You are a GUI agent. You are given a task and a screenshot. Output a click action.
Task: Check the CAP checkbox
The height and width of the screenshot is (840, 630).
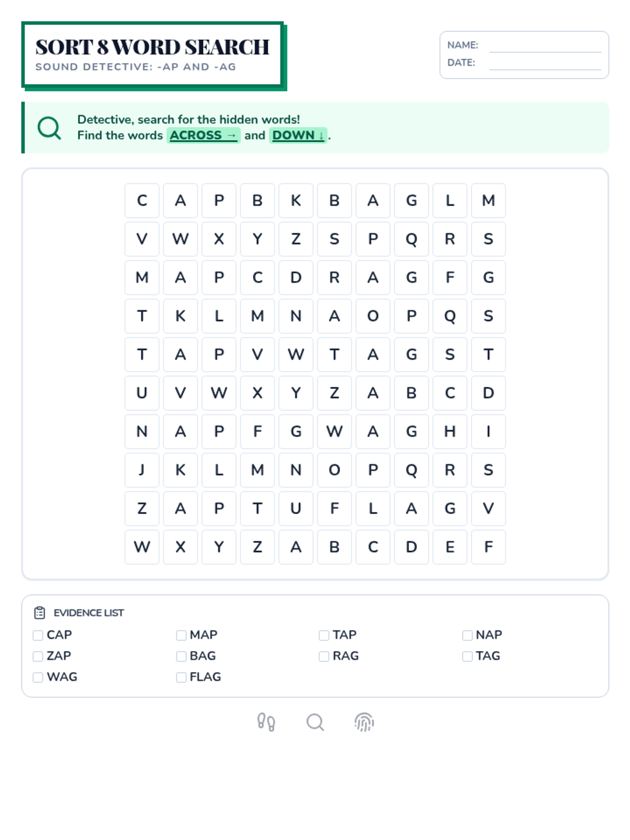tap(38, 635)
